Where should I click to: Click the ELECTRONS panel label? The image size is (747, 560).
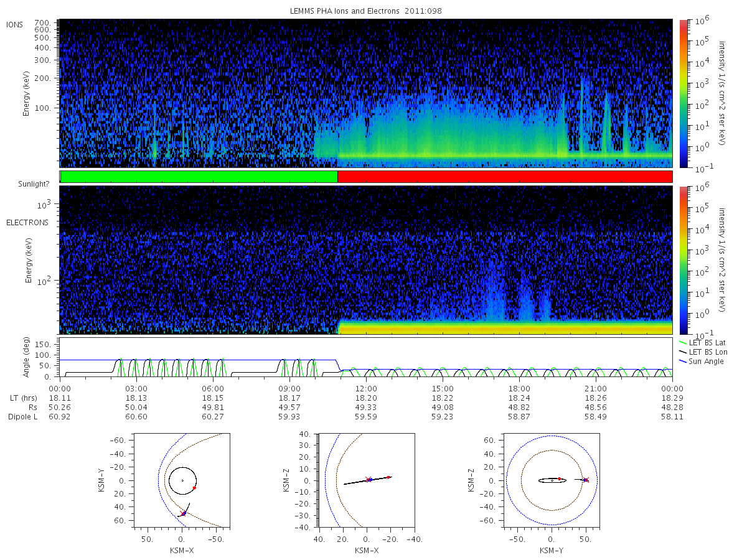point(27,222)
